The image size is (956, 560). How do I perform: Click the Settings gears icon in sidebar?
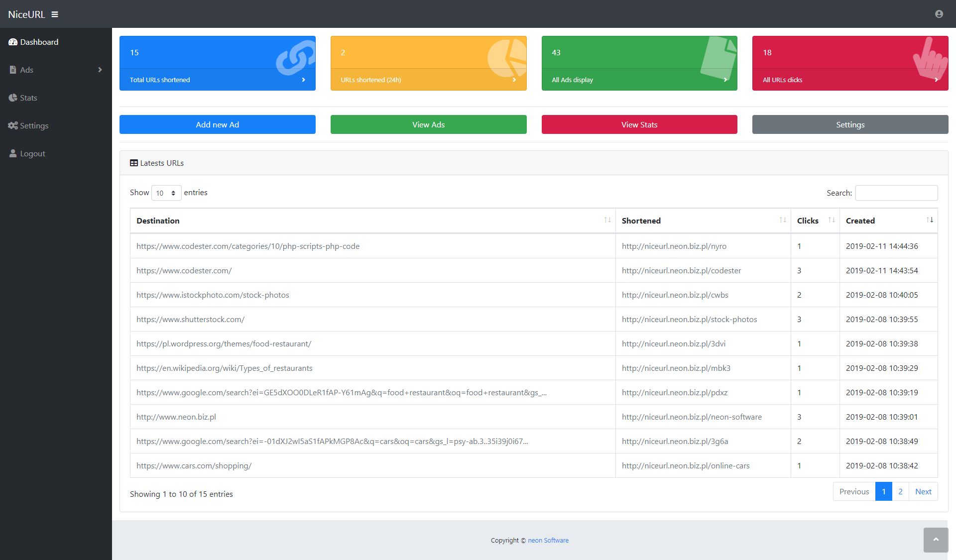tap(13, 126)
